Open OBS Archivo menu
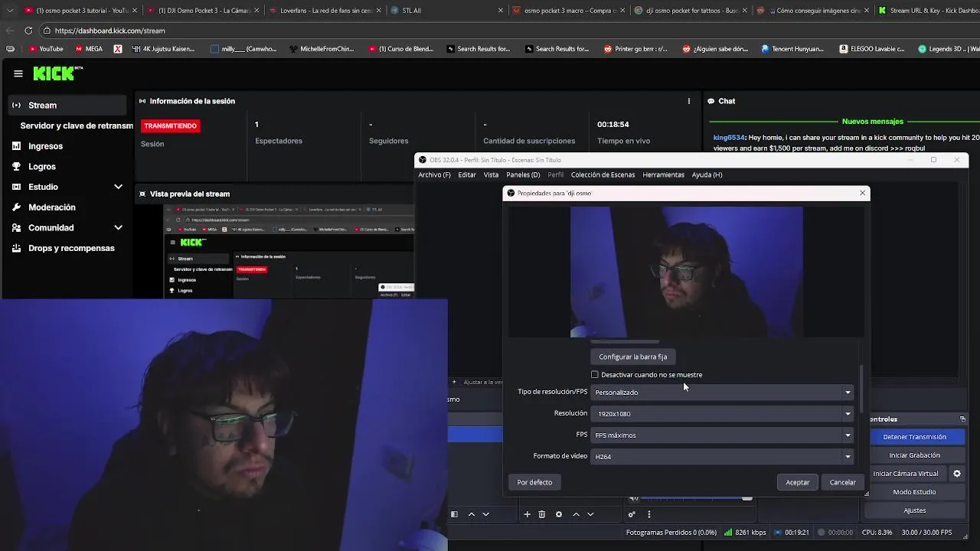980x551 pixels. (x=434, y=174)
